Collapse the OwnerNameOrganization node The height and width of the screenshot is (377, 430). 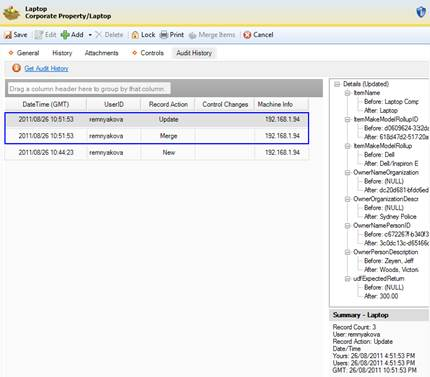click(x=347, y=172)
